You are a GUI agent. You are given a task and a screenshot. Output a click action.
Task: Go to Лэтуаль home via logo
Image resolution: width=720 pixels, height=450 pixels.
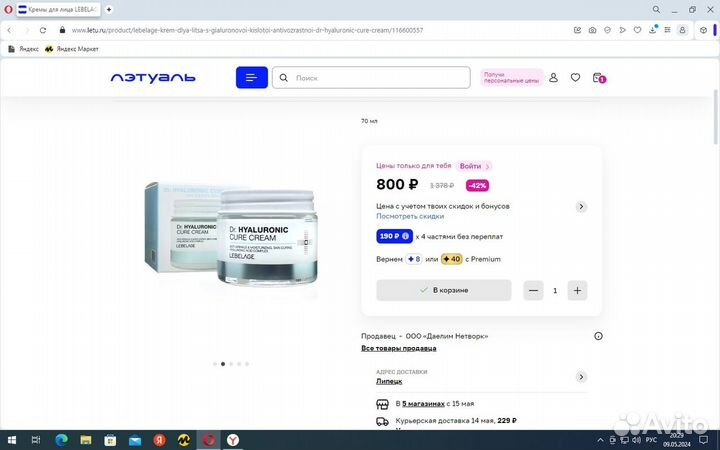153,78
